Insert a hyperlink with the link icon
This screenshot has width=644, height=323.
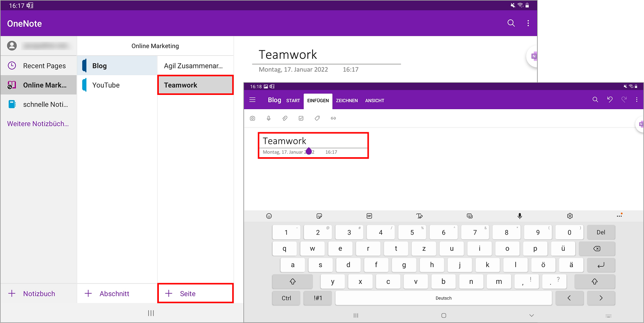333,118
